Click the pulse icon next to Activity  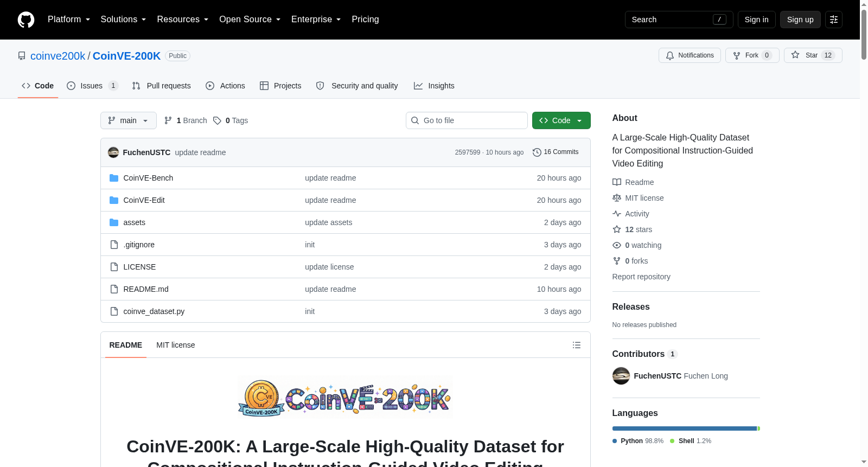click(x=617, y=214)
